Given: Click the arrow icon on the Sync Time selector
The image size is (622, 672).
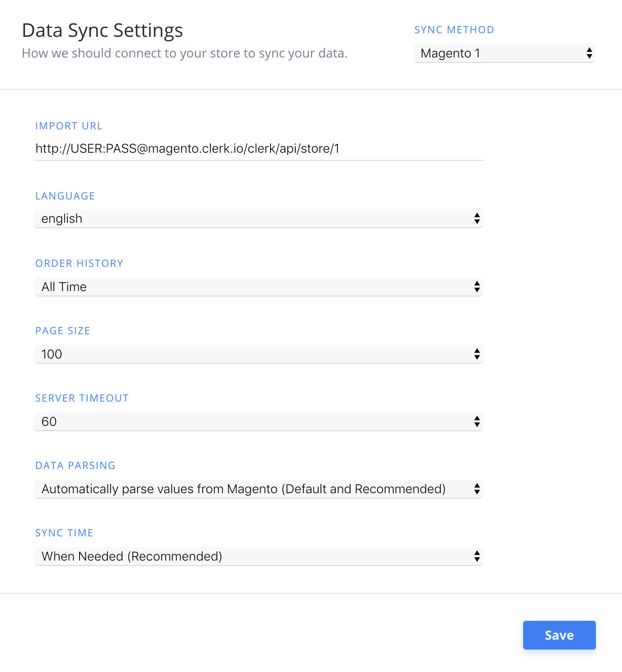Looking at the screenshot, I should point(477,557).
